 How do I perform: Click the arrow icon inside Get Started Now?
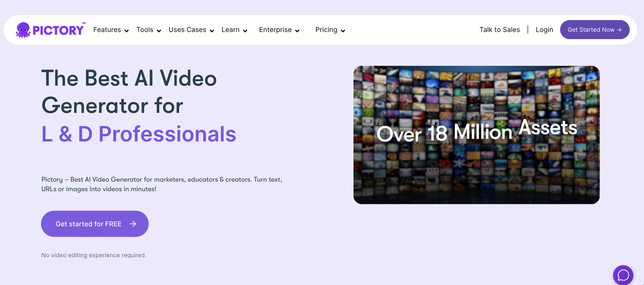[x=619, y=30]
